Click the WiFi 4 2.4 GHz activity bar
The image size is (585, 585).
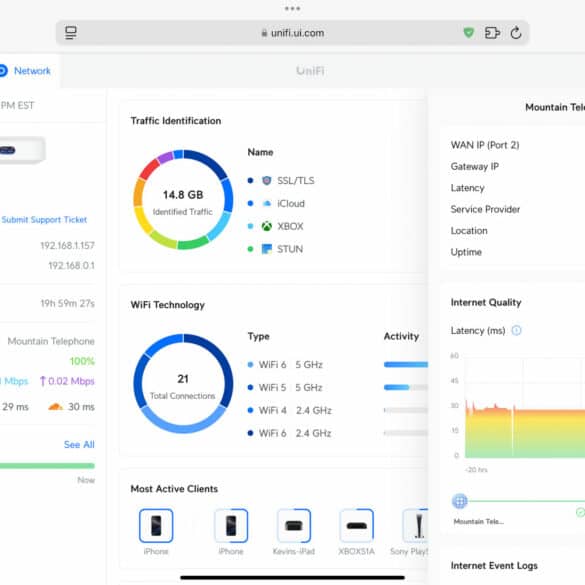[406, 410]
